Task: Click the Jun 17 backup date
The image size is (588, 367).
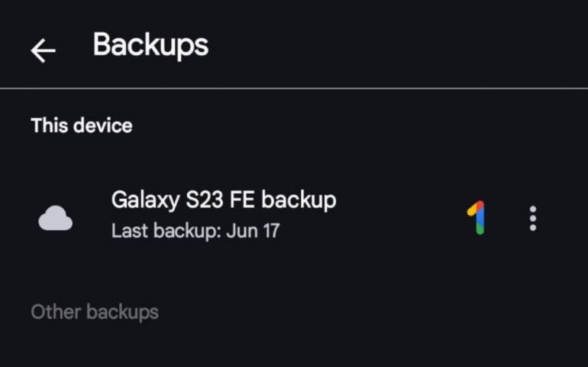Action: [253, 230]
